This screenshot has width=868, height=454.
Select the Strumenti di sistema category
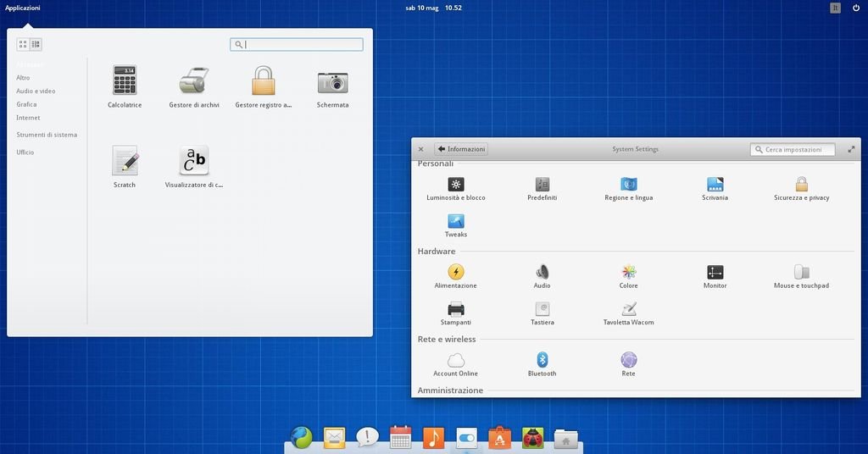(x=47, y=135)
